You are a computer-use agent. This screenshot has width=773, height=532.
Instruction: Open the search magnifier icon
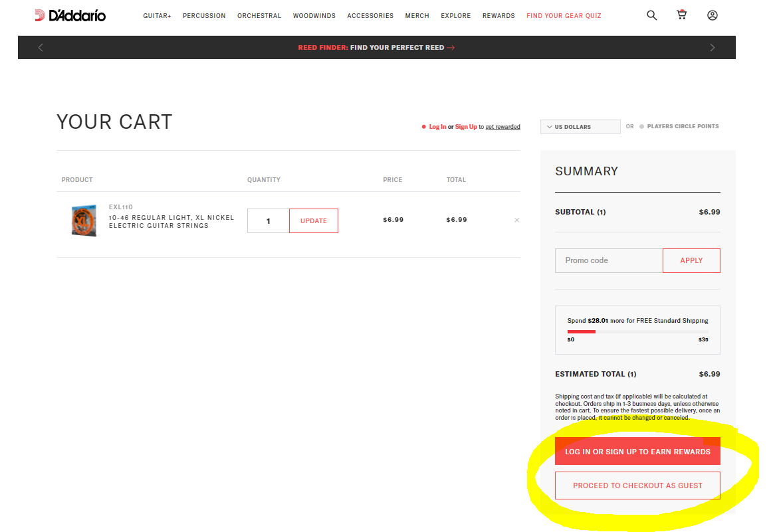(x=652, y=15)
